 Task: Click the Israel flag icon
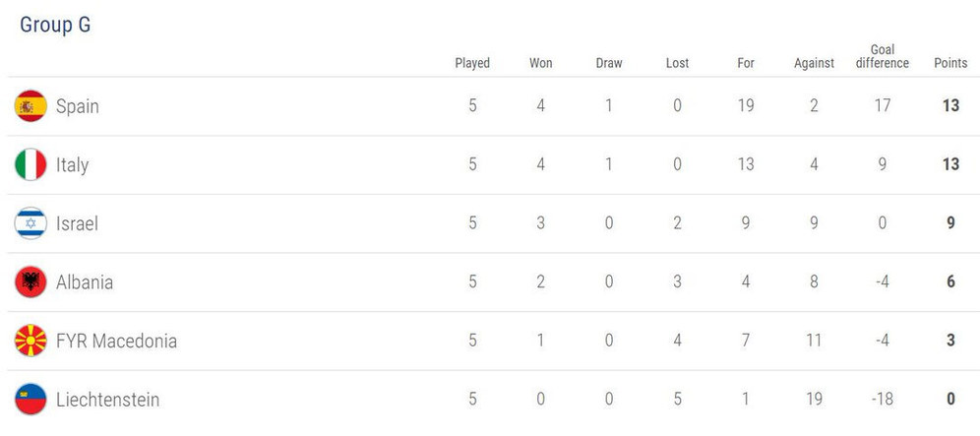[x=31, y=223]
